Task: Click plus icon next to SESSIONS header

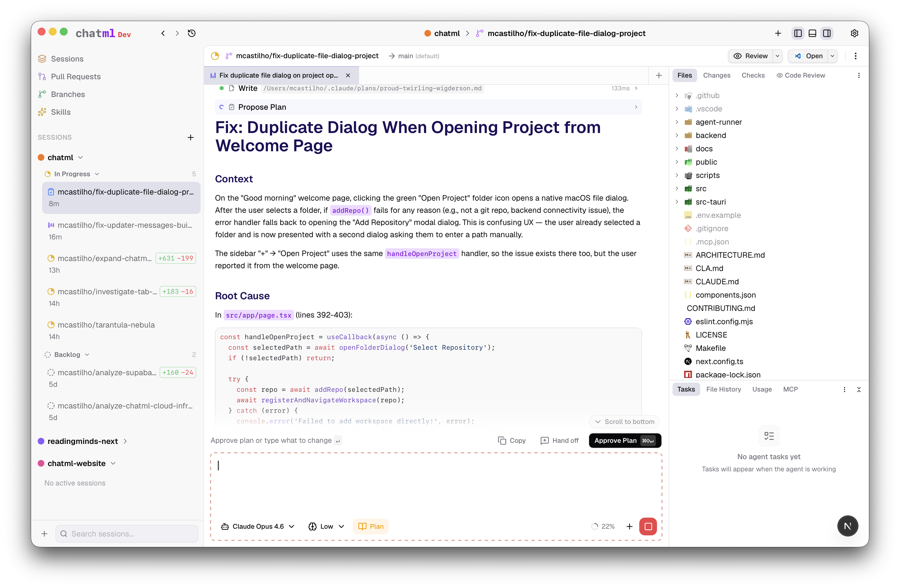Action: click(x=191, y=137)
